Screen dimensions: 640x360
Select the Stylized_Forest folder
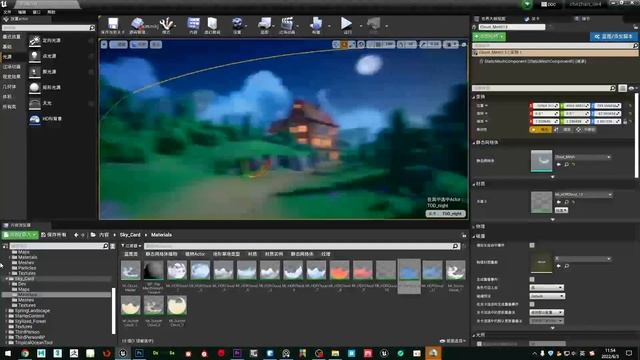coord(30,321)
